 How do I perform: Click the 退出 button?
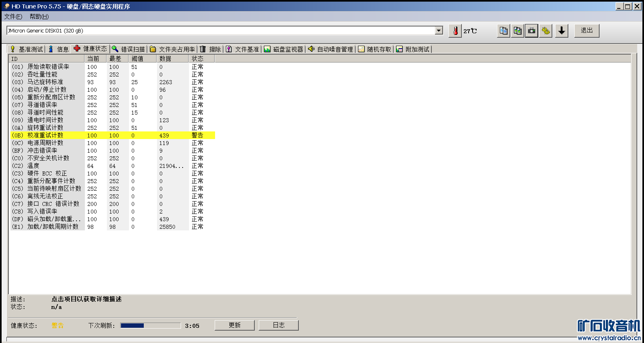[587, 31]
